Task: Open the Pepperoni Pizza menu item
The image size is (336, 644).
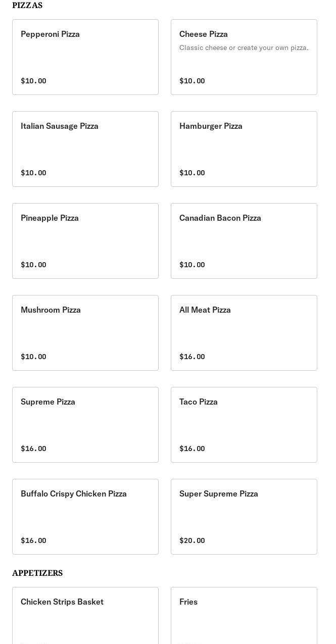Action: tap(85, 57)
